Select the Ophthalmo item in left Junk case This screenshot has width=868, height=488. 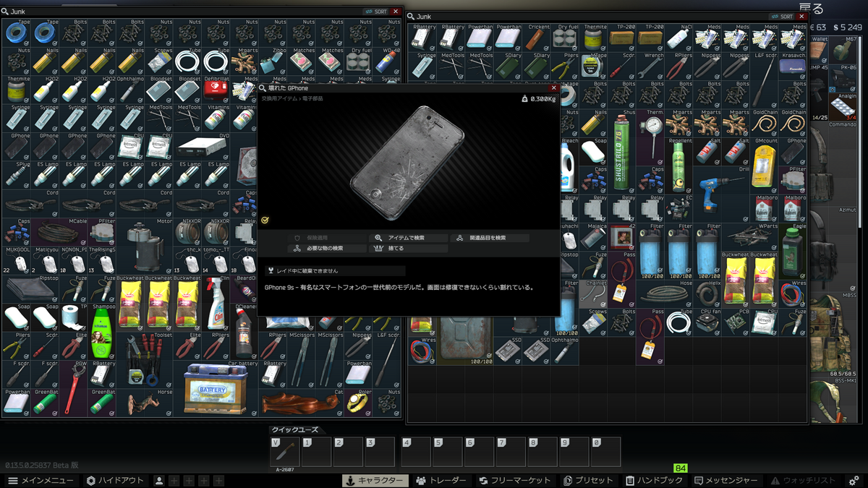(x=129, y=89)
